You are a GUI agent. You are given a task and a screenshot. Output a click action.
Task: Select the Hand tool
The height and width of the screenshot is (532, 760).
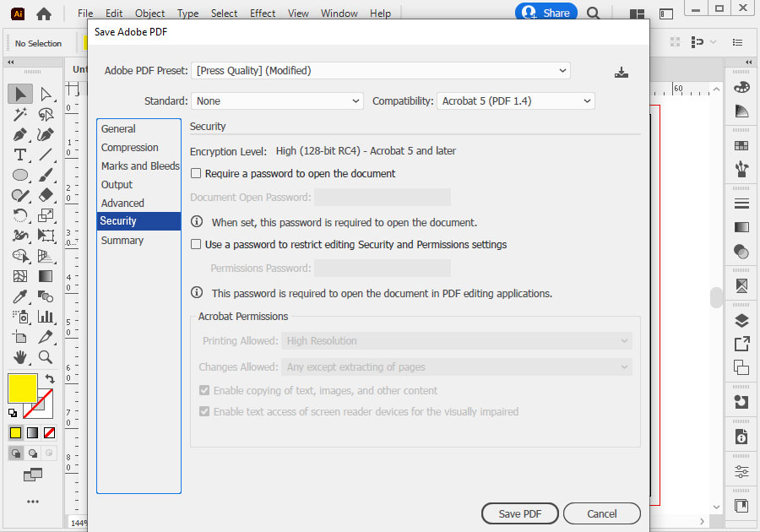(20, 357)
